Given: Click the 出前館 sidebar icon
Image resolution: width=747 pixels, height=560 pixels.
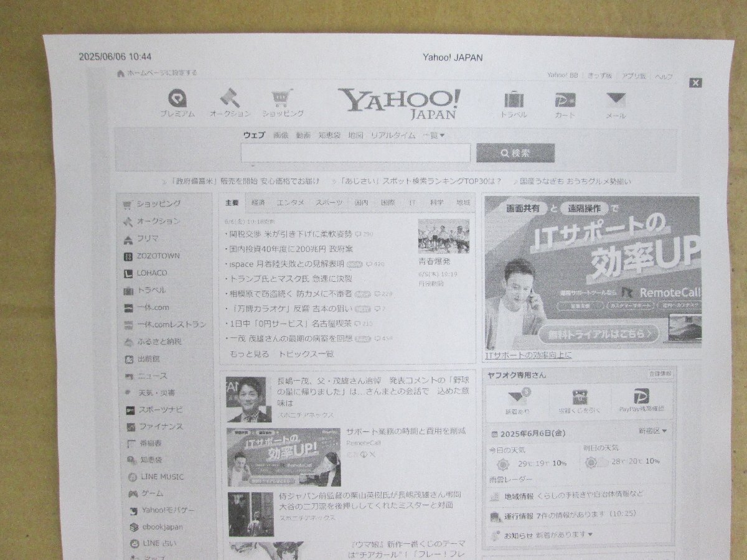Looking at the screenshot, I should click(129, 360).
